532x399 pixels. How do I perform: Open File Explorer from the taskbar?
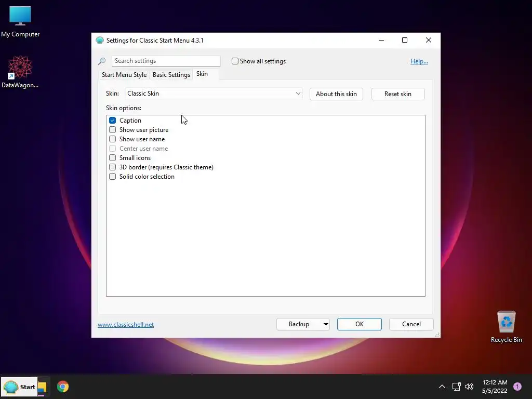43,387
